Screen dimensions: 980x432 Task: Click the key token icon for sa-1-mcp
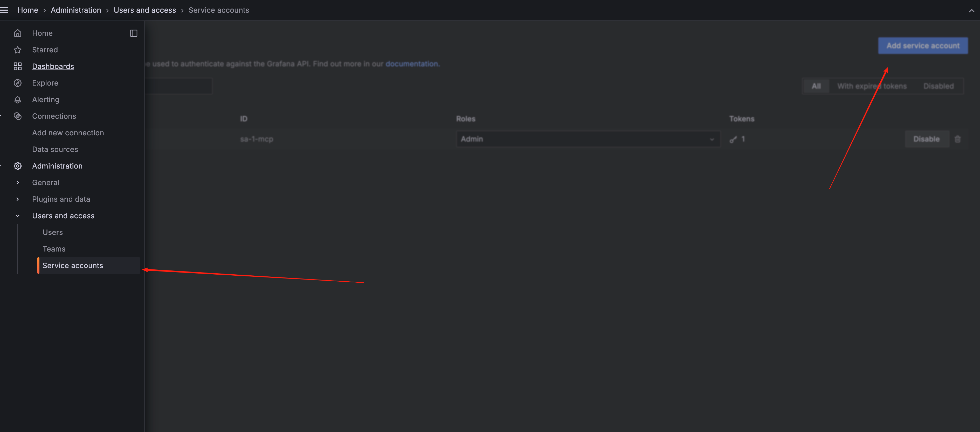(733, 140)
